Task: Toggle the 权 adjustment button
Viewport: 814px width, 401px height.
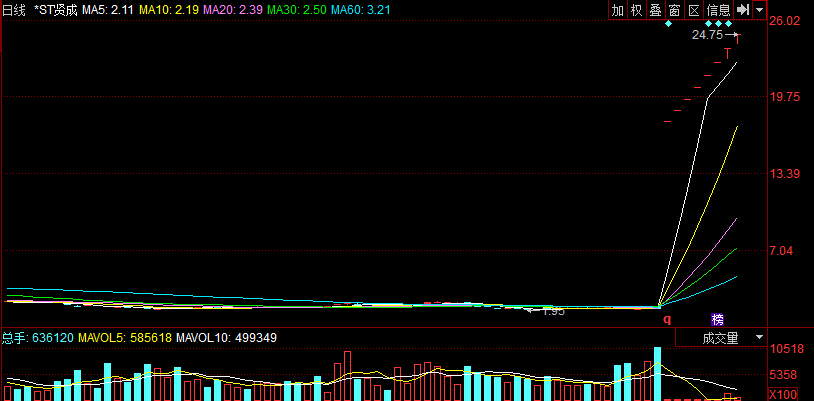Action: click(x=637, y=10)
